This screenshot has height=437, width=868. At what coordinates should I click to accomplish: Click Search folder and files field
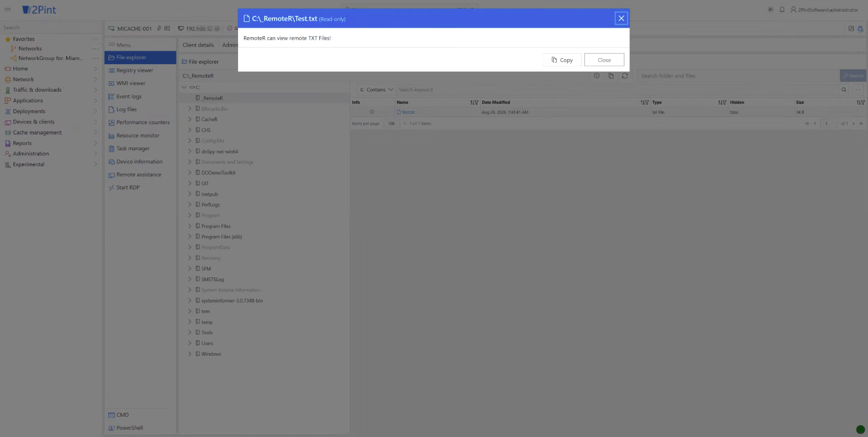(x=738, y=76)
